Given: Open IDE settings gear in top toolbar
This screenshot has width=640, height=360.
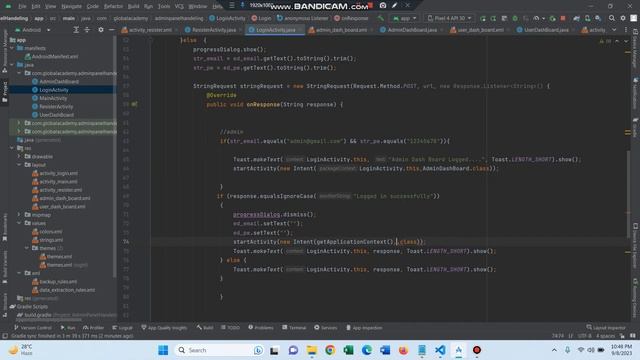Looking at the screenshot, I should tap(623, 18).
